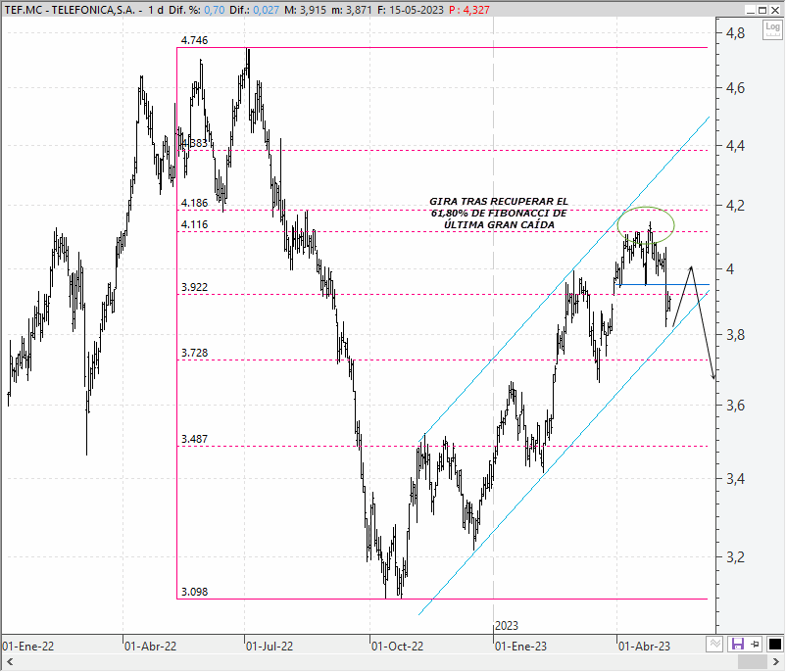Click the 3,4 price axis label
This screenshot has height=672, width=786.
[x=736, y=479]
